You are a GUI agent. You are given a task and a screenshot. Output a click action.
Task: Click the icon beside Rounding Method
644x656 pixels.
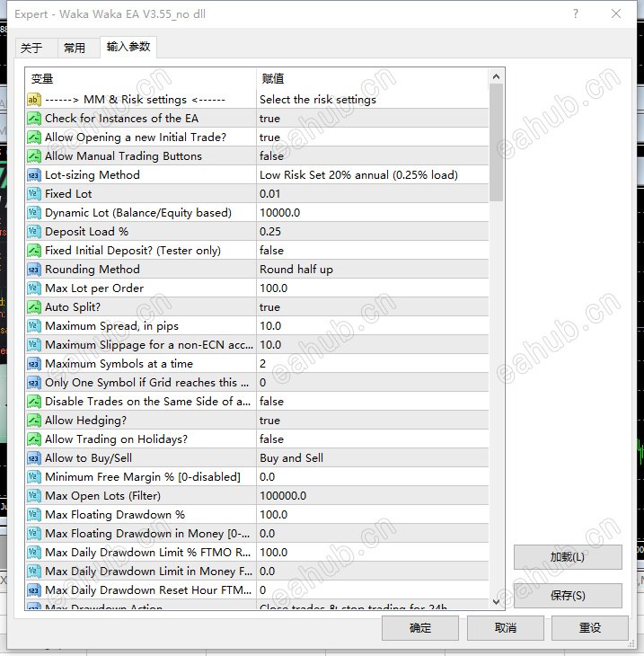34,269
